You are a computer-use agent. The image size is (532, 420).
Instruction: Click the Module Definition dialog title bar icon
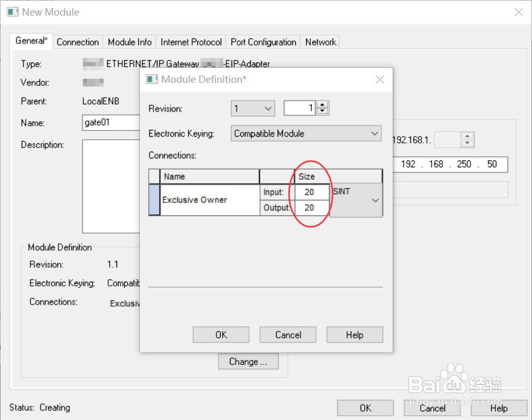[x=152, y=79]
